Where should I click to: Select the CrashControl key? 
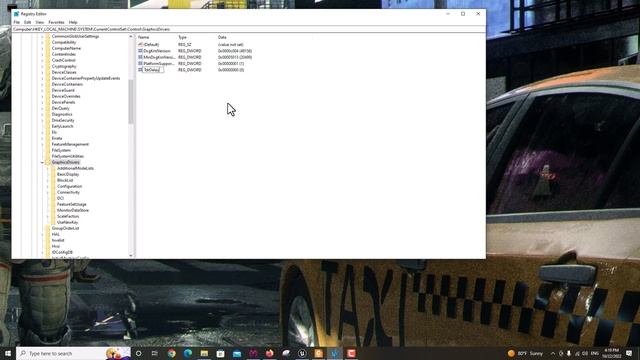[x=64, y=60]
